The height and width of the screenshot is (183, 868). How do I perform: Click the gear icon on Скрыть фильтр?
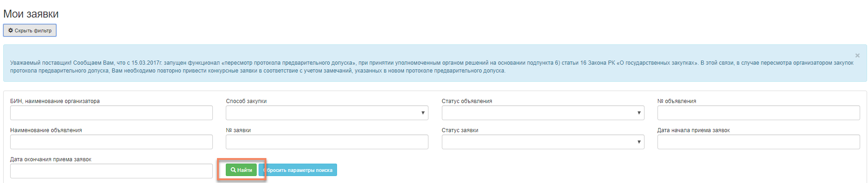click(11, 30)
